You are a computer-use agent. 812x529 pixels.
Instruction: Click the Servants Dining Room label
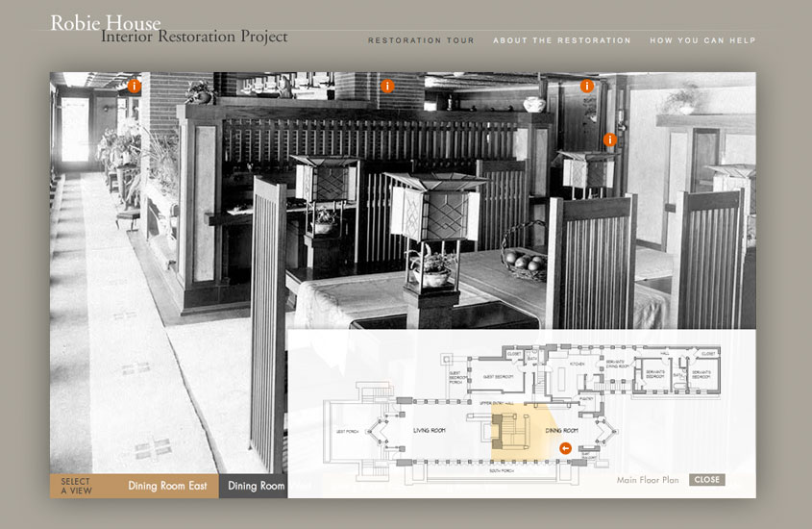617,364
